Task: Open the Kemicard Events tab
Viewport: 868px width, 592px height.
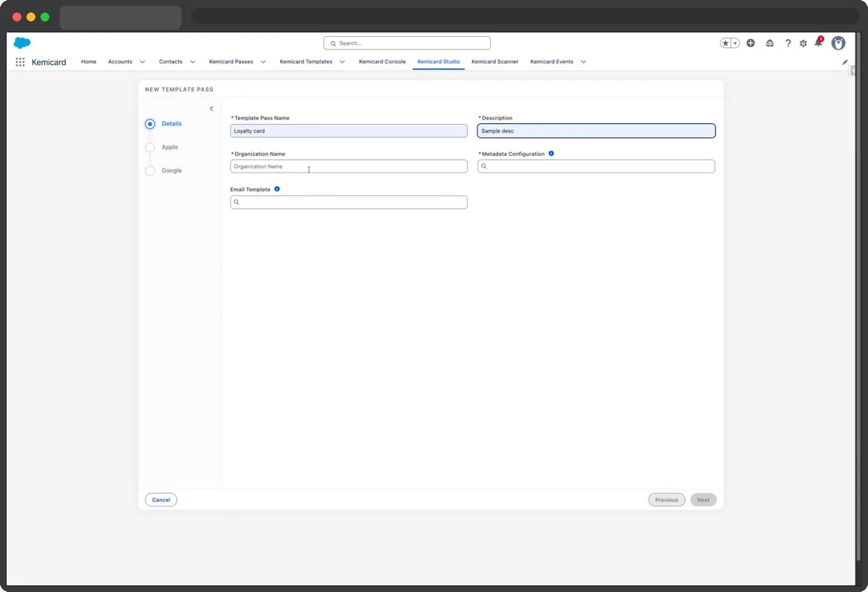Action: click(552, 61)
